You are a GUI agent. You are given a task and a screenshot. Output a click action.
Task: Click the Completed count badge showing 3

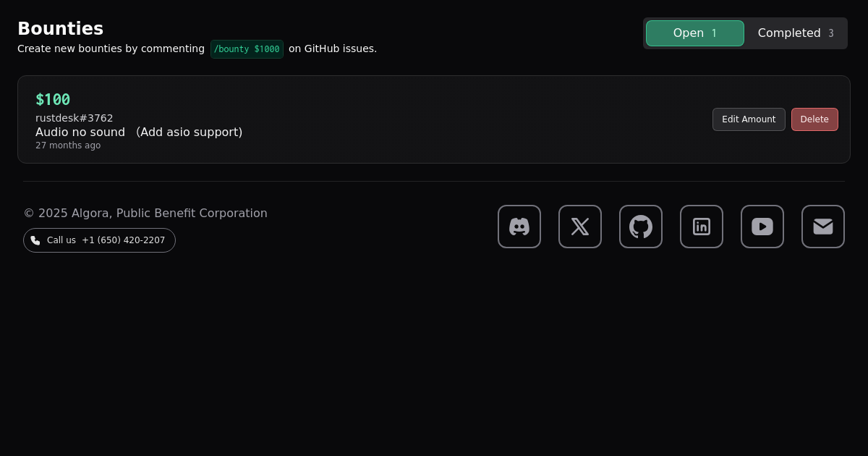click(831, 33)
